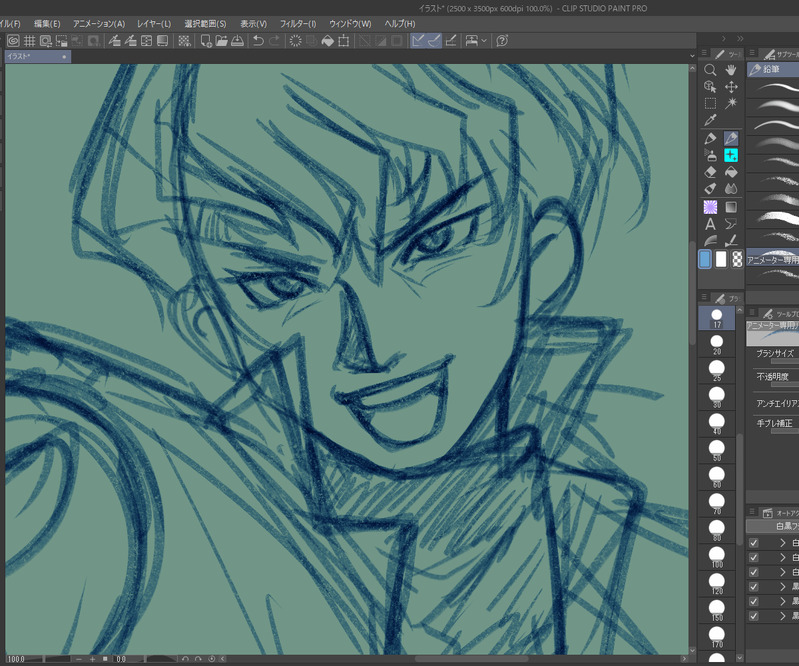Click the grid icon in command bar
Image resolution: width=799 pixels, height=666 pixels.
point(30,41)
